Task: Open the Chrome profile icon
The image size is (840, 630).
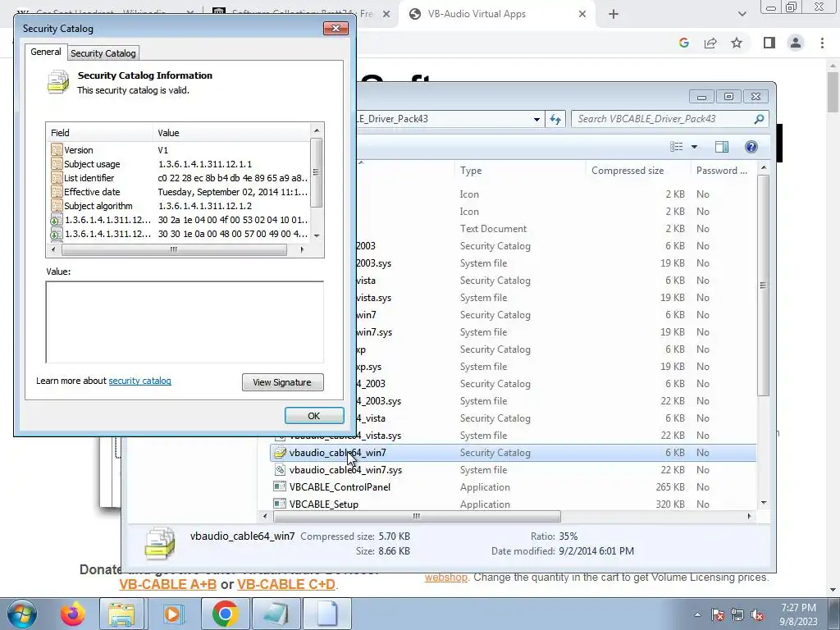Action: click(796, 43)
